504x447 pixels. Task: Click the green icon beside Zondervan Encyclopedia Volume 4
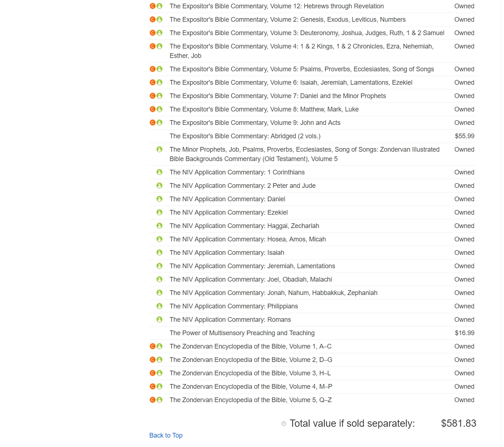tap(159, 387)
